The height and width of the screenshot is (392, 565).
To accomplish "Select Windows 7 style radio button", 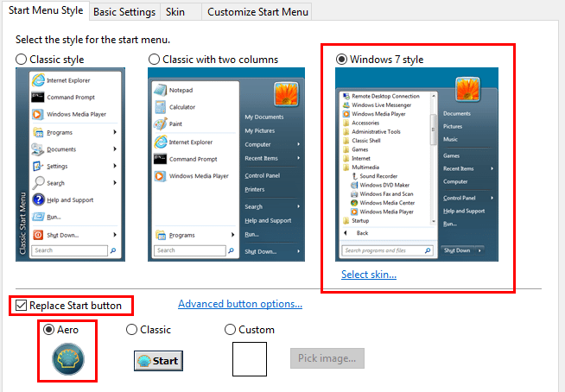I will click(341, 59).
